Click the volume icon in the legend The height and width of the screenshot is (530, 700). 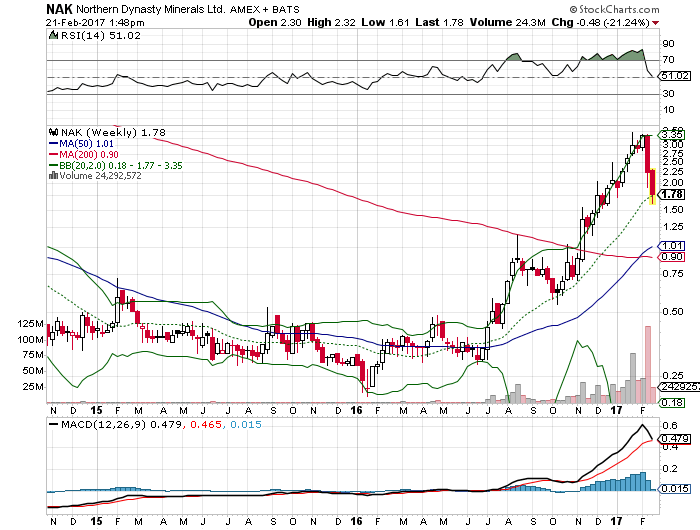[x=54, y=176]
